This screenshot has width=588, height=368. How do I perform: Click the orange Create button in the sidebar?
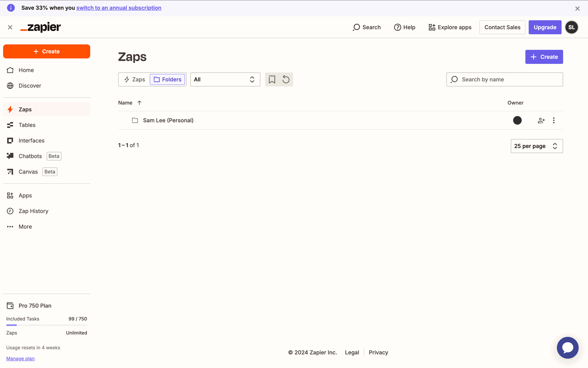coord(47,51)
